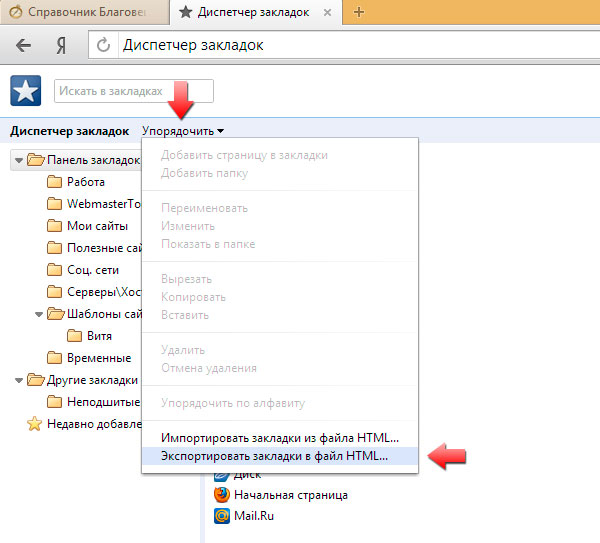The image size is (600, 543).
Task: Open the Yandex 'Я' home button
Action: coord(61,46)
